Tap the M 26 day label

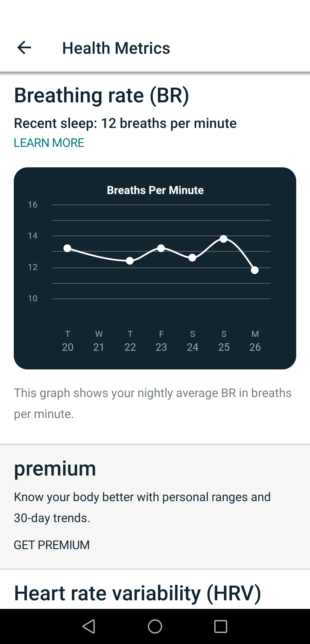[255, 341]
